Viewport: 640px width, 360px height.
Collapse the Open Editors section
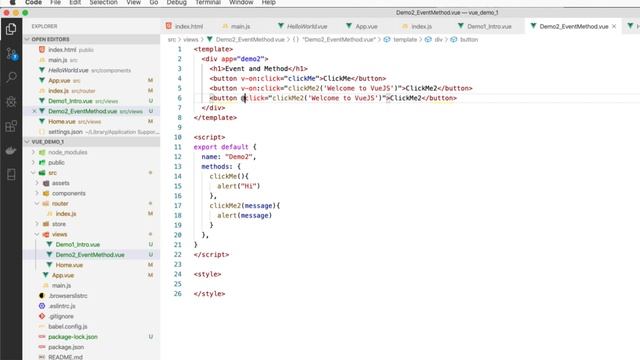click(27, 39)
